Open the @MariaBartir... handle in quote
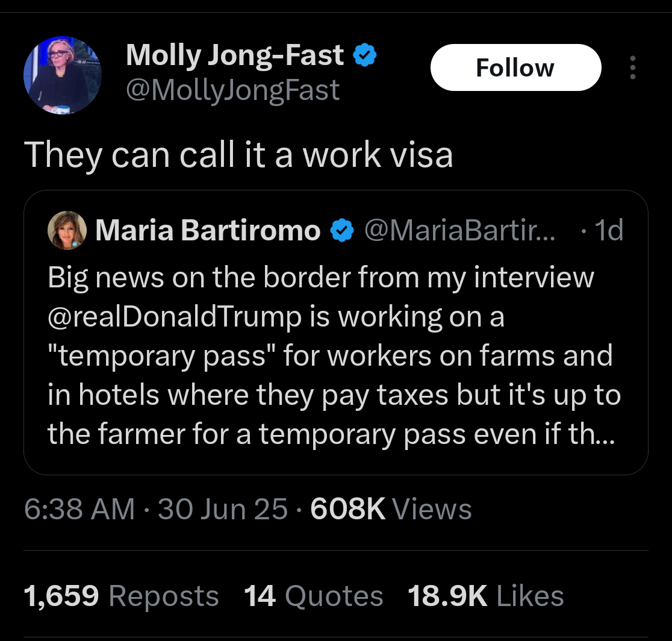This screenshot has height=641, width=672. [459, 230]
